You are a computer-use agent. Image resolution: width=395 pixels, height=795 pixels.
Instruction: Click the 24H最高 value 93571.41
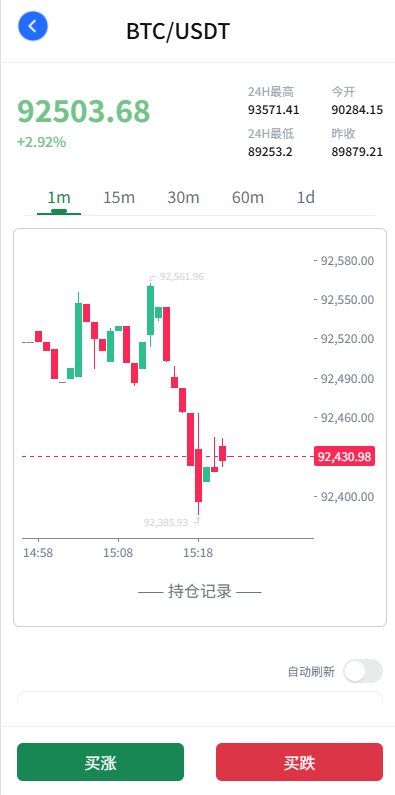click(274, 110)
